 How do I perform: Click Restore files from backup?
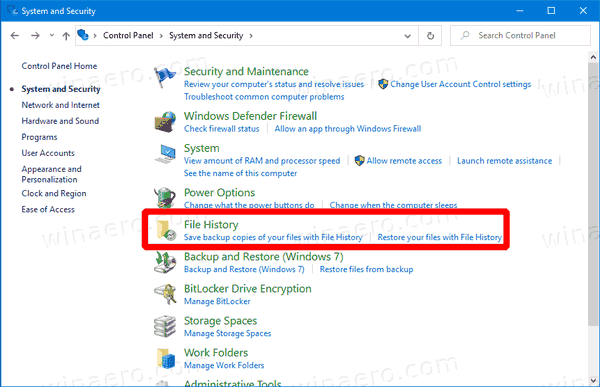click(366, 269)
